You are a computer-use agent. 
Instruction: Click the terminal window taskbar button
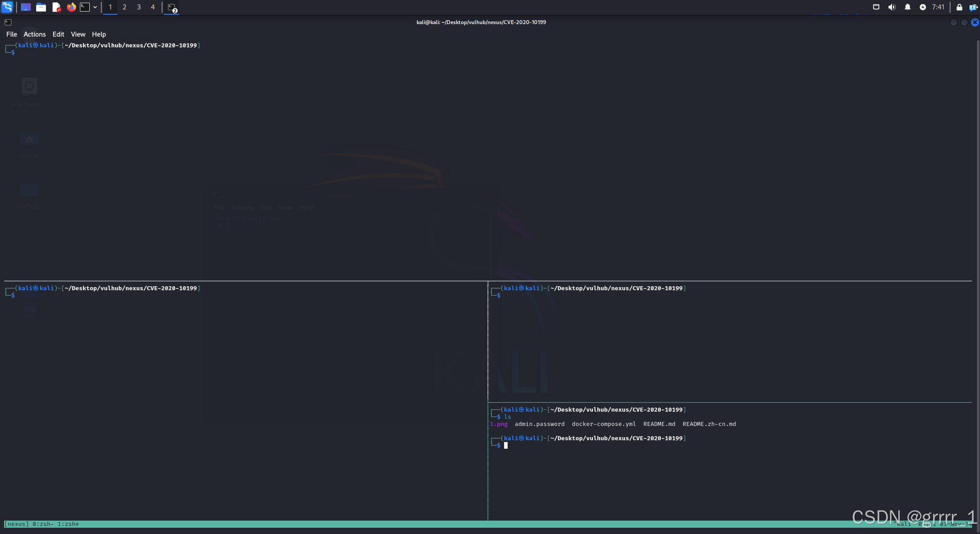[172, 8]
